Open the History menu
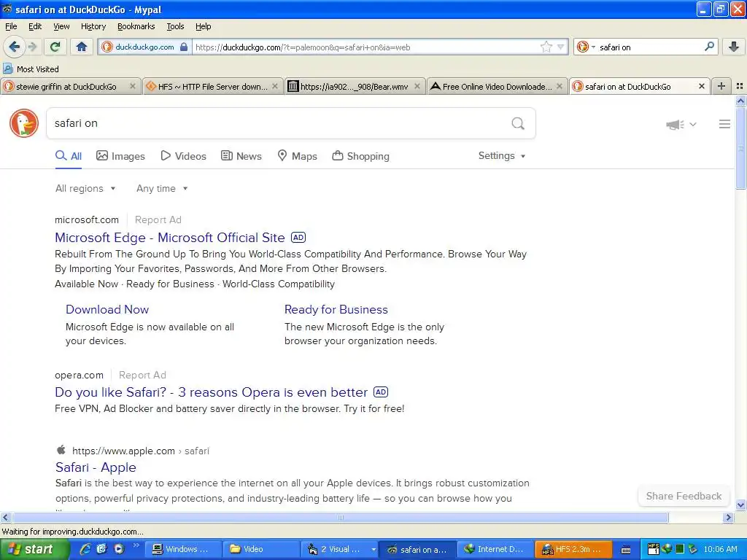 pos(93,26)
